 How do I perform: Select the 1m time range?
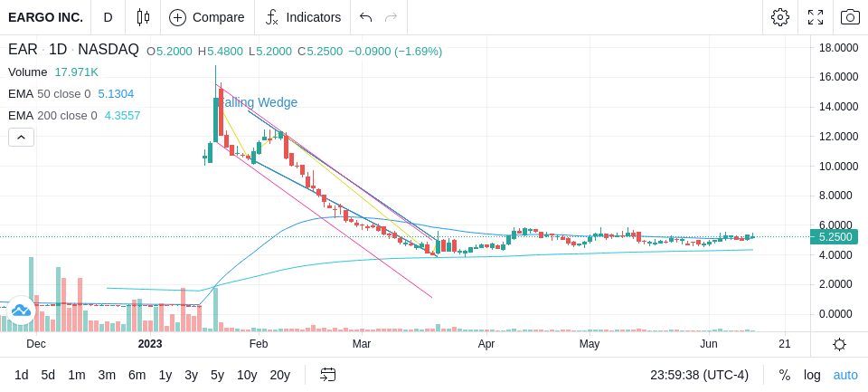76,376
